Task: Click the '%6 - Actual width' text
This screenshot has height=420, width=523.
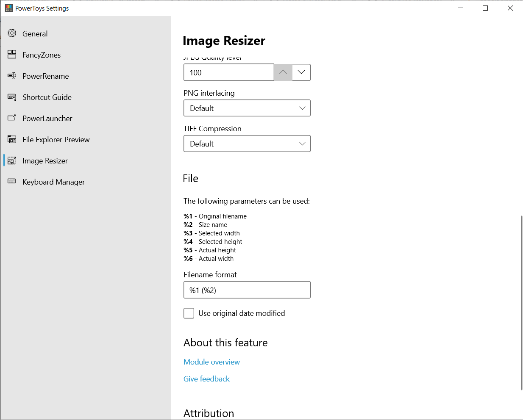Action: click(209, 259)
